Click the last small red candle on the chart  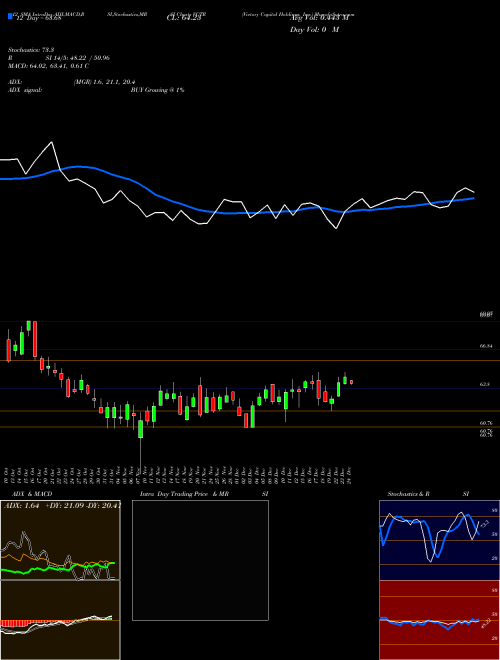point(351,382)
